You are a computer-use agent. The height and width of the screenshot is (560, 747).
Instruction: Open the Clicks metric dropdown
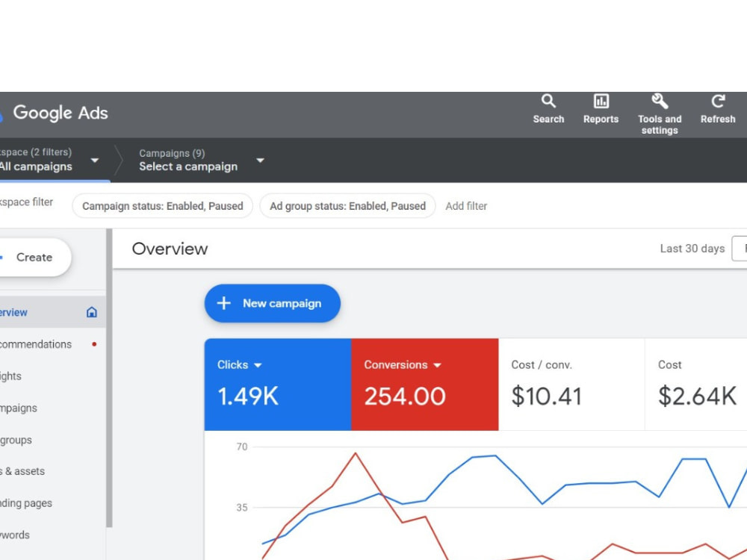[258, 365]
